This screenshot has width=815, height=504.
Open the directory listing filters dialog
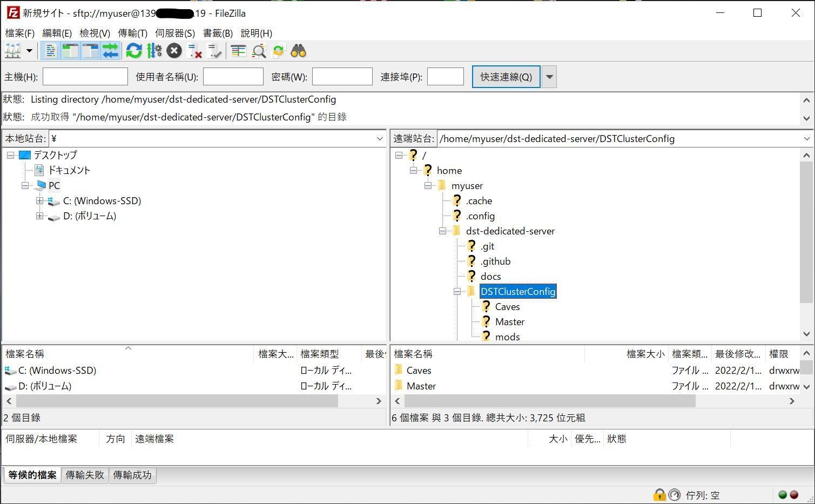click(238, 51)
